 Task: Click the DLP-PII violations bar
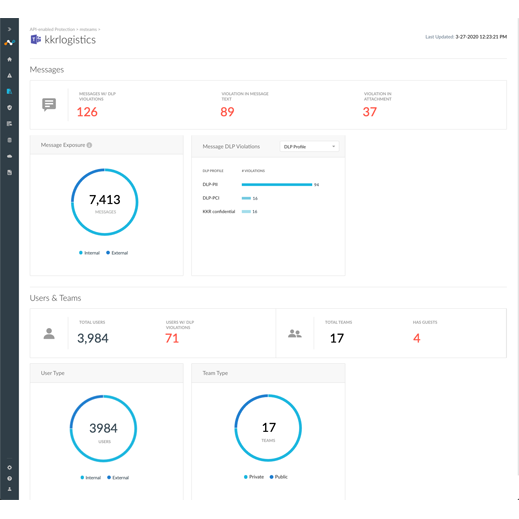(277, 184)
